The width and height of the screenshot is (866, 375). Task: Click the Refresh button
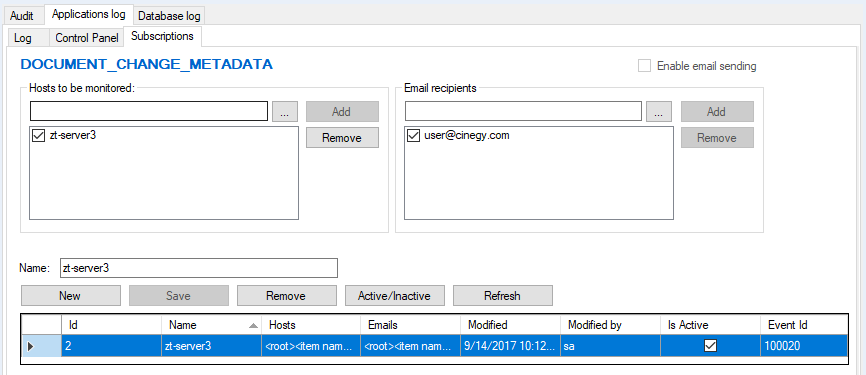click(503, 295)
